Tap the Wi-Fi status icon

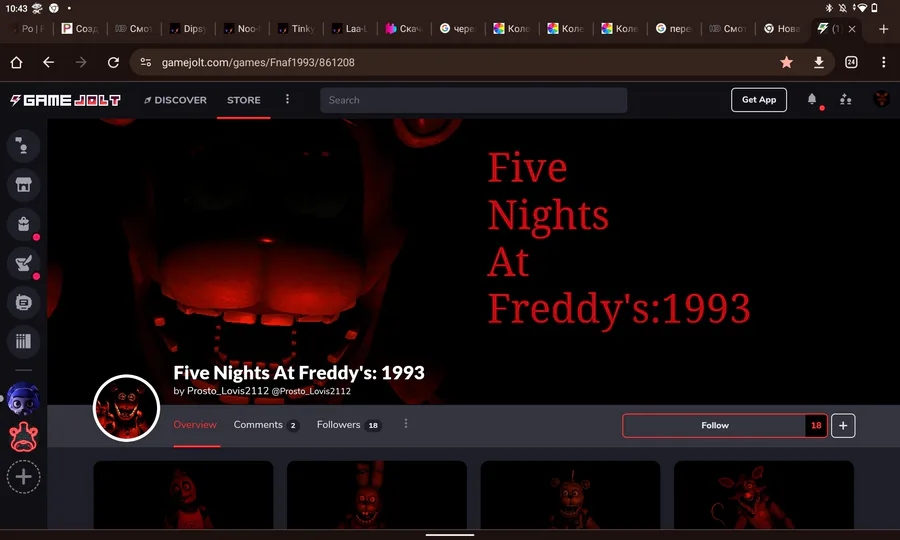[860, 8]
